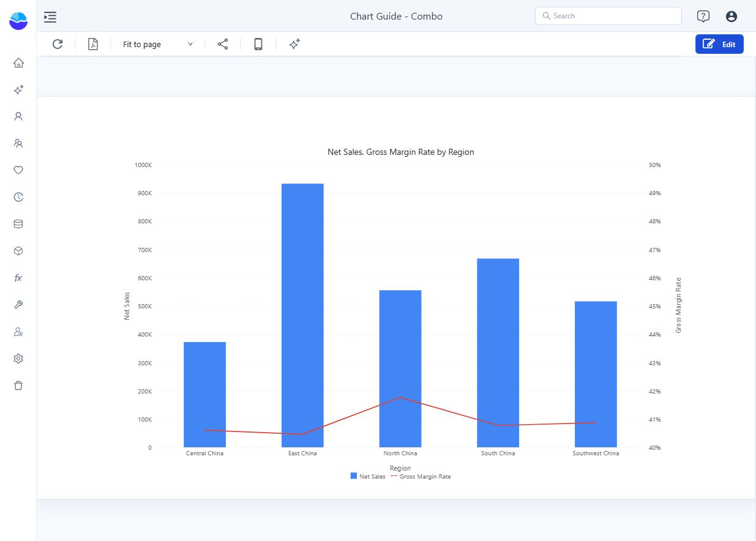Open the user settings icon in sidebar
The height and width of the screenshot is (541, 756).
click(x=18, y=332)
